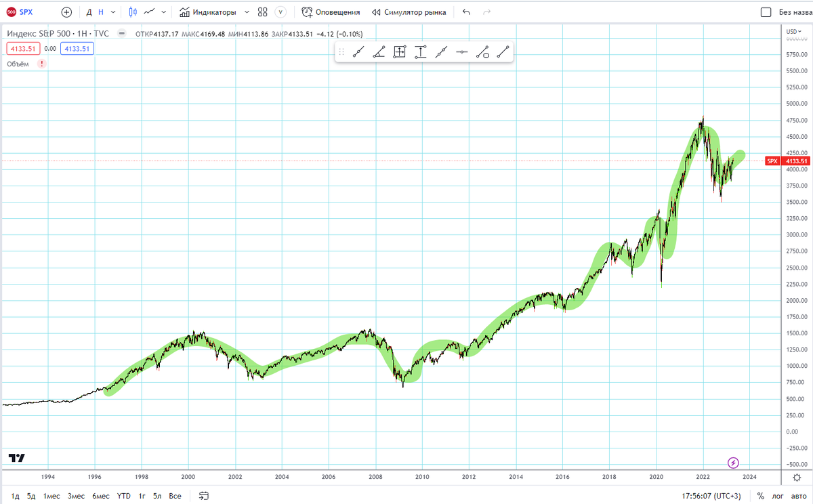
Task: Click the 5000.00 price scale label
Action: pos(797,104)
